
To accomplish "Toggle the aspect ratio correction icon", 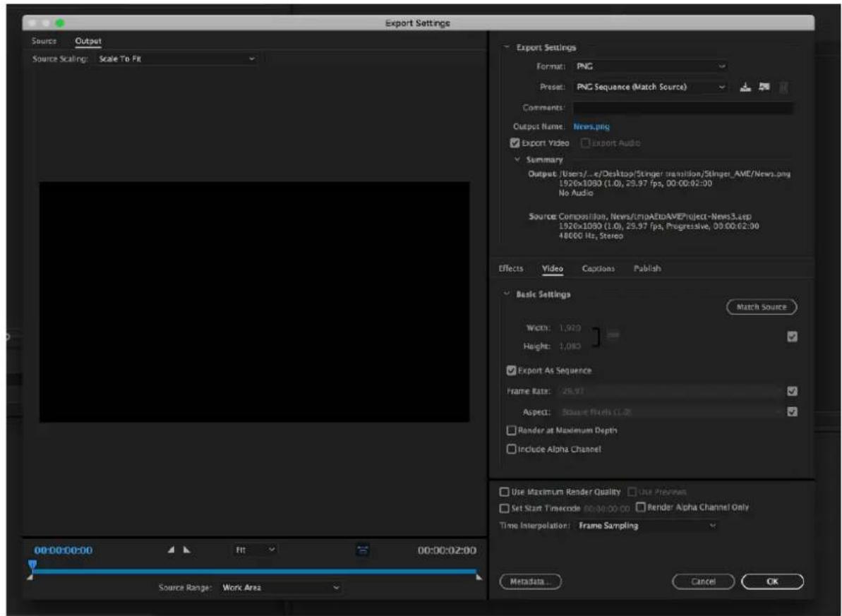I will [x=363, y=550].
